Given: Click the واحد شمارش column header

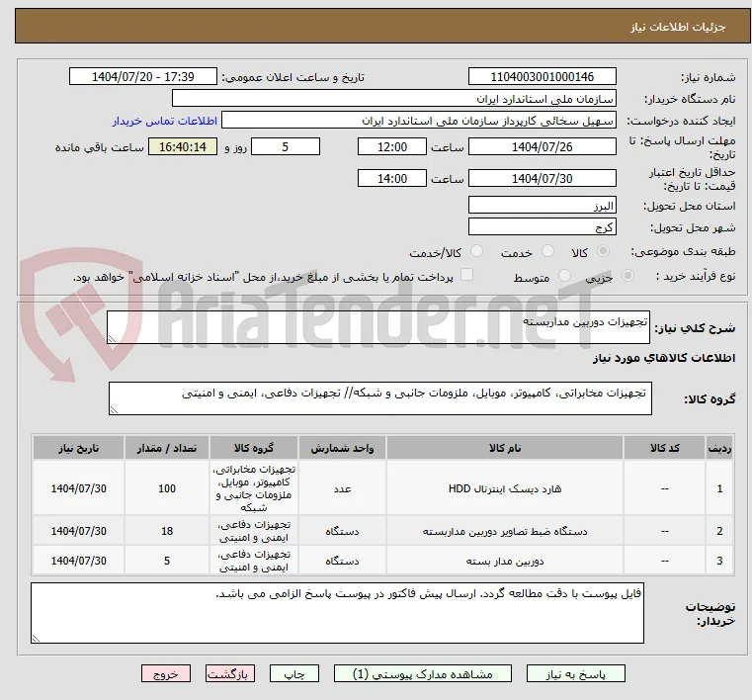Looking at the screenshot, I should click(x=343, y=448).
